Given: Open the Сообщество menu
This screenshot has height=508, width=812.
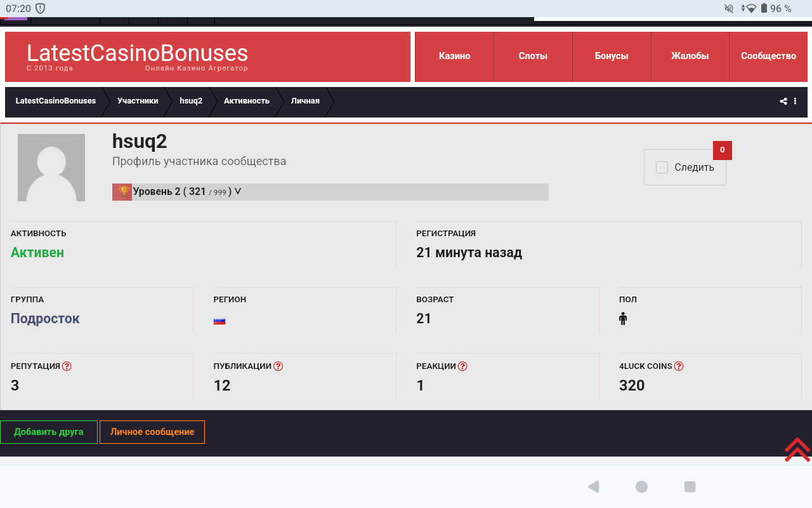Looking at the screenshot, I should 768,56.
